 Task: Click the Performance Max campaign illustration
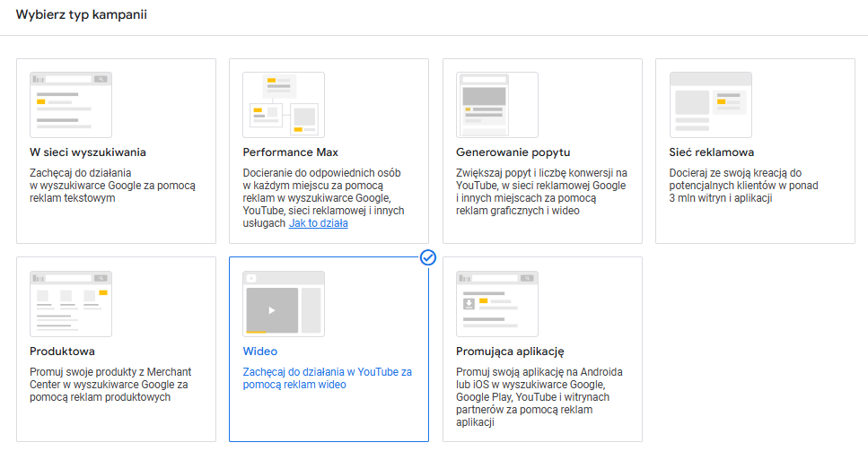[284, 105]
